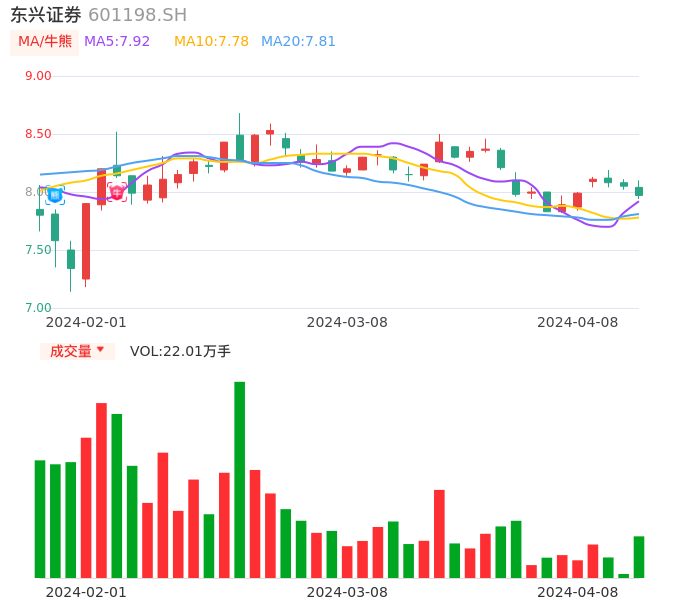Click the 9.00 price axis label

38,76
